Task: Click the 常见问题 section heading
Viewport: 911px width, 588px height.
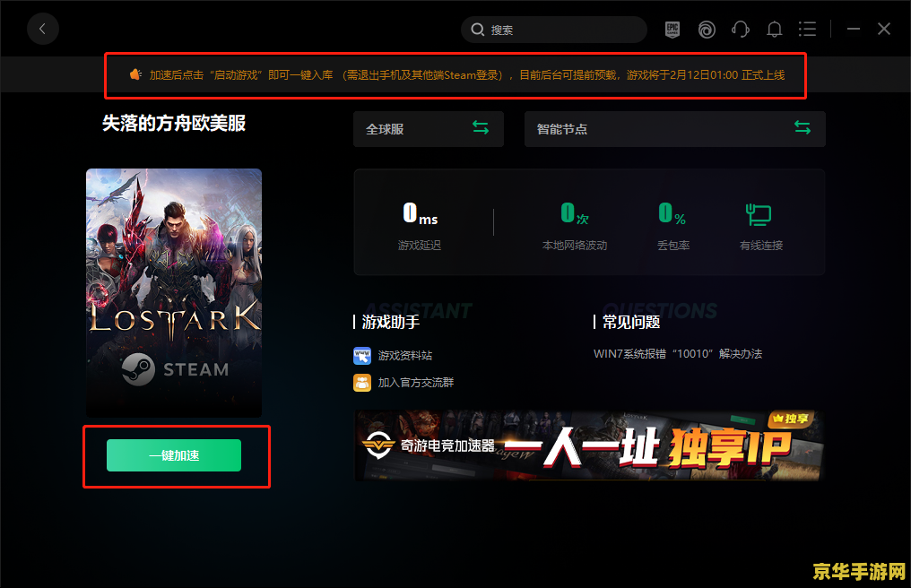Action: coord(631,322)
